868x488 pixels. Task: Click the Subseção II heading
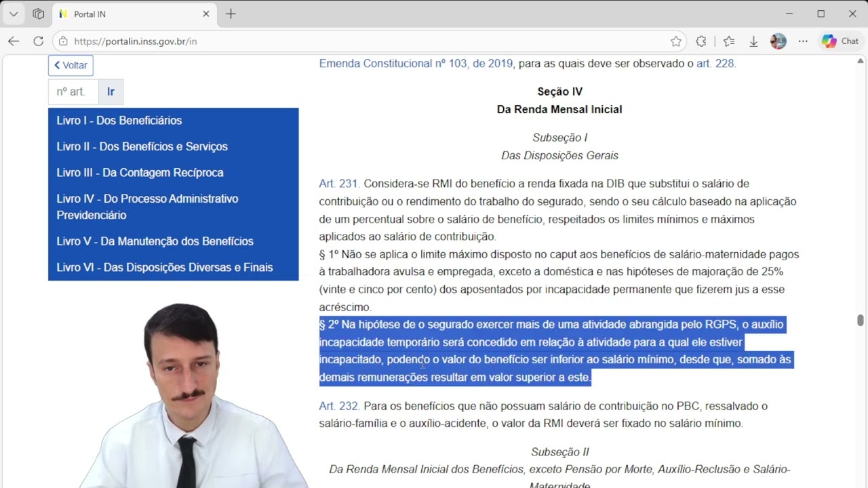click(559, 452)
